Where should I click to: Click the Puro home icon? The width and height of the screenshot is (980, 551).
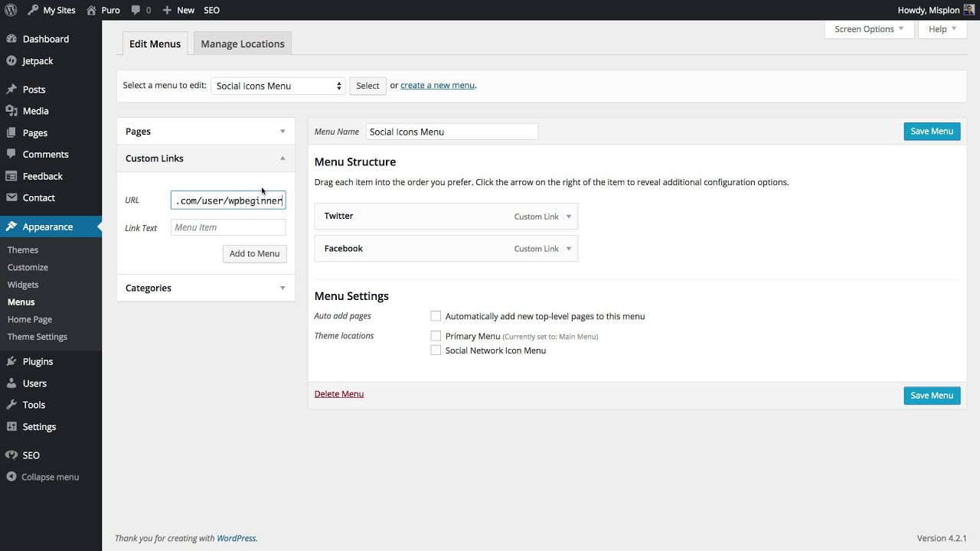tap(91, 10)
